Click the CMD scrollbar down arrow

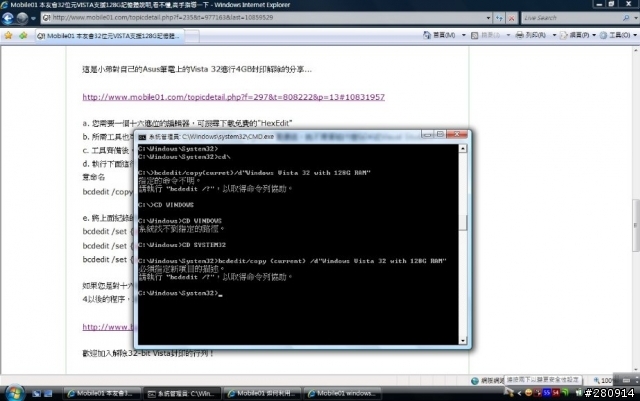[x=463, y=340]
